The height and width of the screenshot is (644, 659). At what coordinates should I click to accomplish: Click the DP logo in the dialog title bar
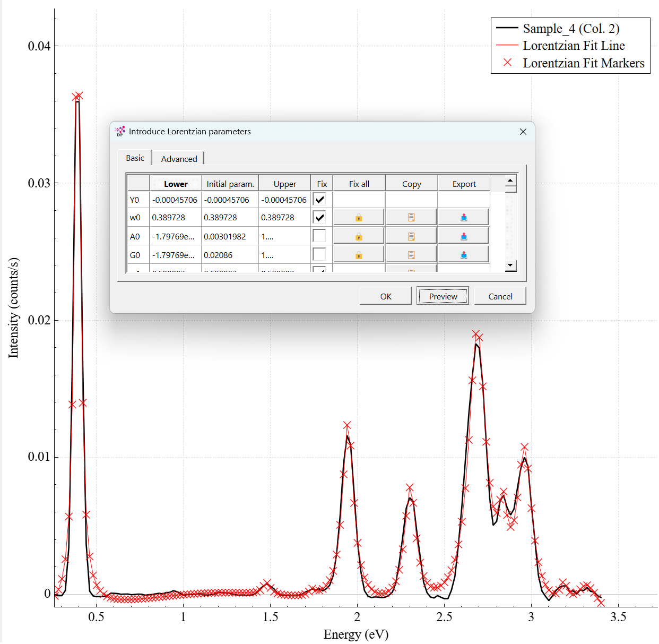(x=120, y=131)
